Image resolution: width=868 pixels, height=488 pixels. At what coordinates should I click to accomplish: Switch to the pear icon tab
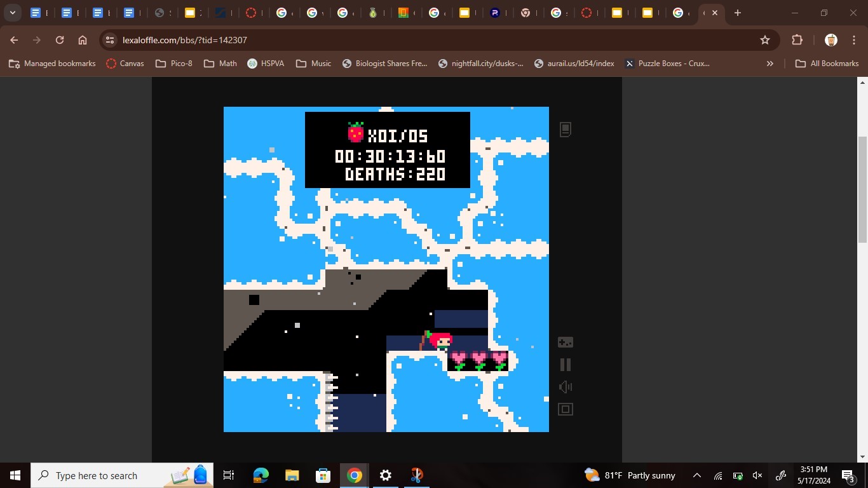[x=373, y=13]
